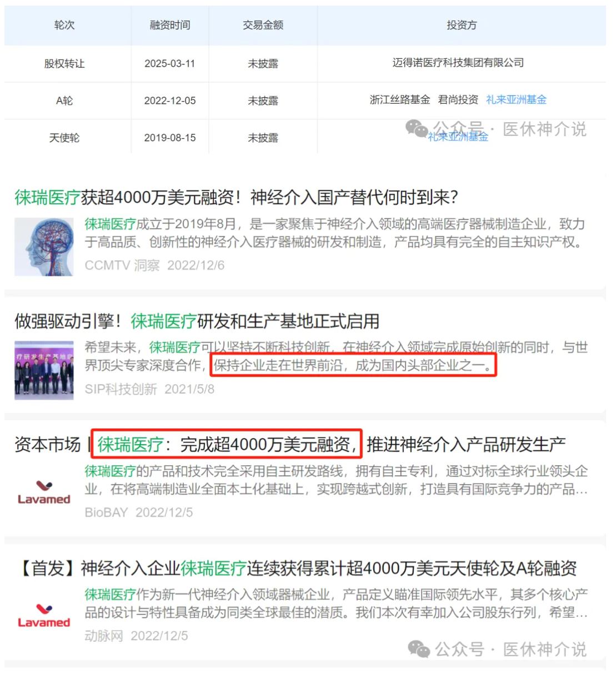The image size is (616, 680).
Task: Select the 投资方 column header
Action: 462,25
